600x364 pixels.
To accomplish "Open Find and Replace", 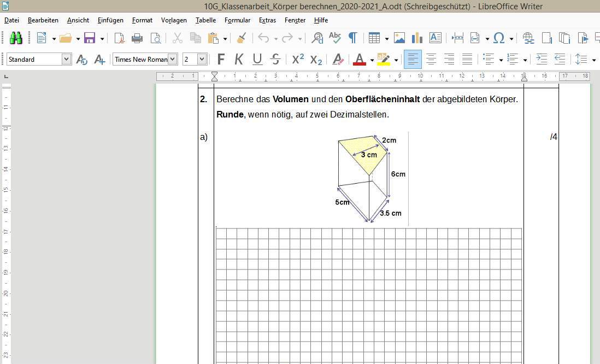I will tap(317, 38).
